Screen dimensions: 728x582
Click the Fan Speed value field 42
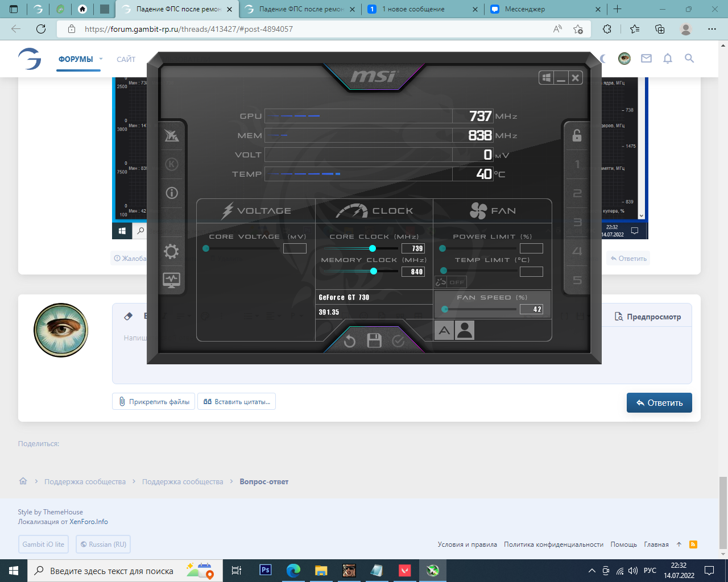point(531,309)
